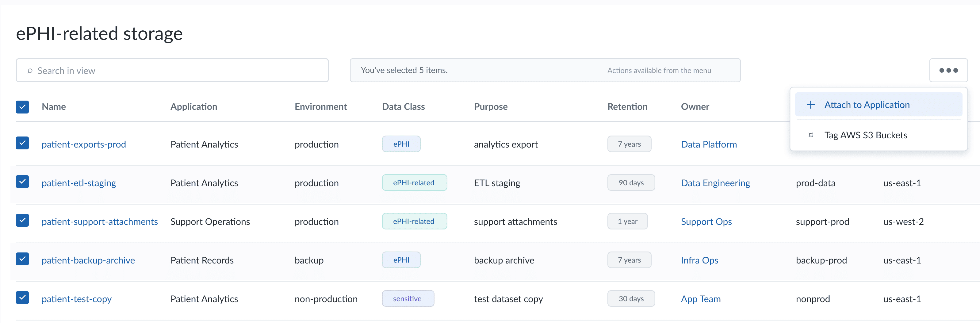The height and width of the screenshot is (323, 980).
Task: Click the 90 days retention badge
Action: pyautogui.click(x=631, y=183)
